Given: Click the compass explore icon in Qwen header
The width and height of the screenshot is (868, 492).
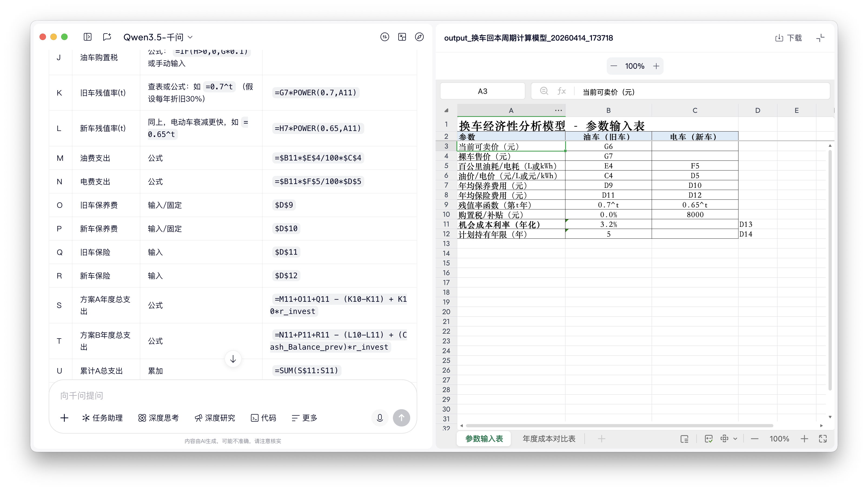Looking at the screenshot, I should 419,37.
